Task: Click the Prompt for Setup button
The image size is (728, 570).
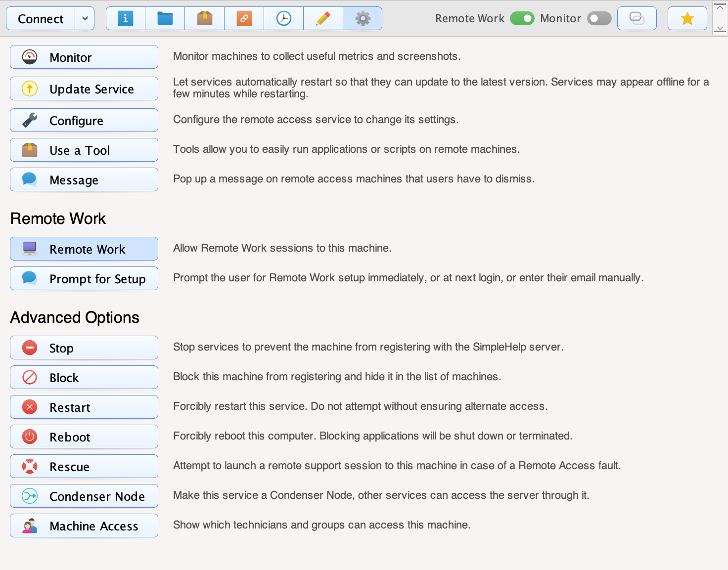Action: (x=84, y=278)
